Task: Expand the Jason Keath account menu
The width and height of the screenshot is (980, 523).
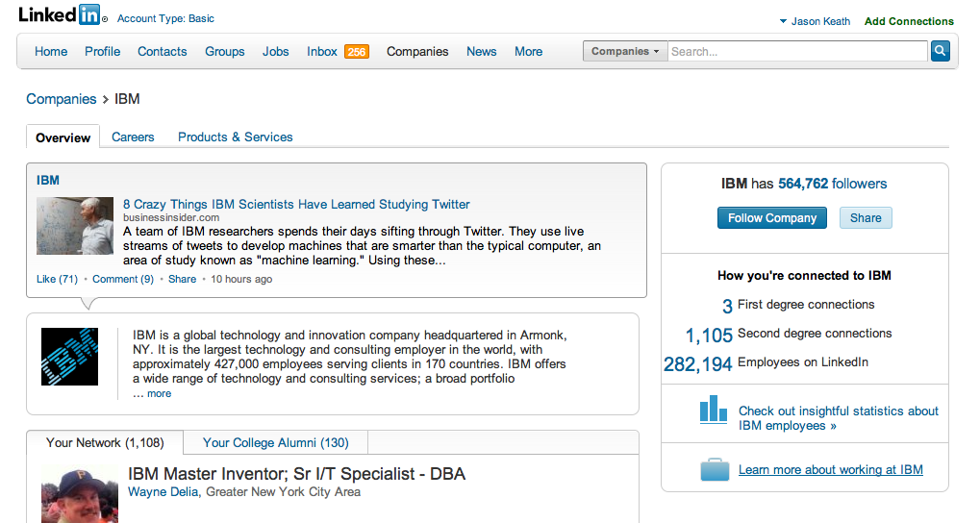Action: (815, 21)
